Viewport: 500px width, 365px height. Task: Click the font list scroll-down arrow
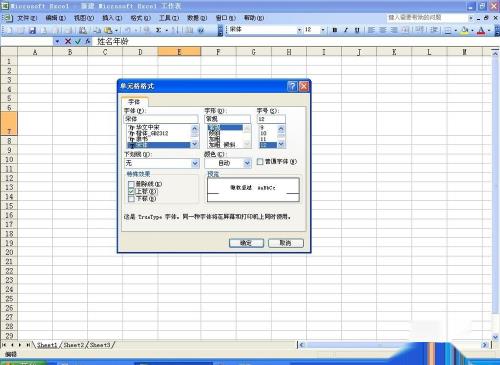pos(195,144)
